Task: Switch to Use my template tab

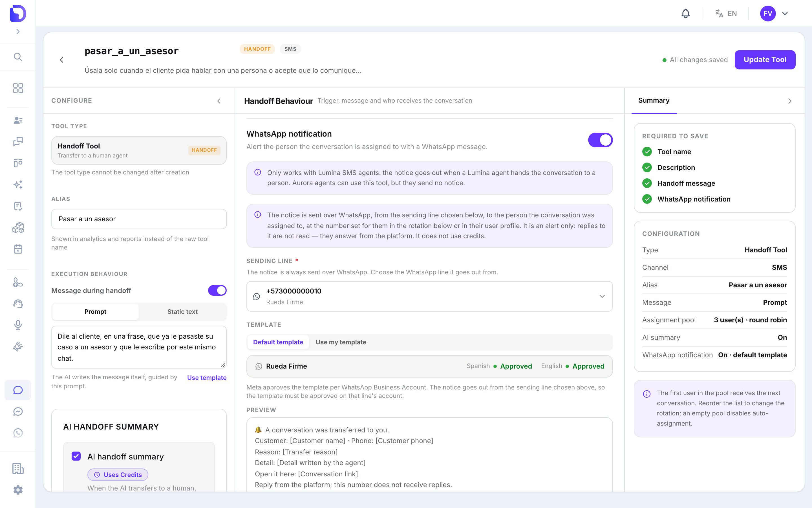Action: tap(341, 342)
